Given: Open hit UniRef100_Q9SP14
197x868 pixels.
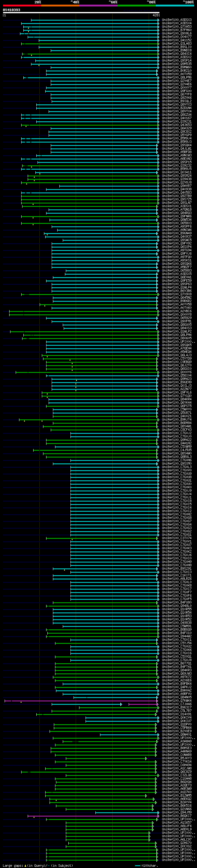Looking at the screenshot, I should [177, 60].
